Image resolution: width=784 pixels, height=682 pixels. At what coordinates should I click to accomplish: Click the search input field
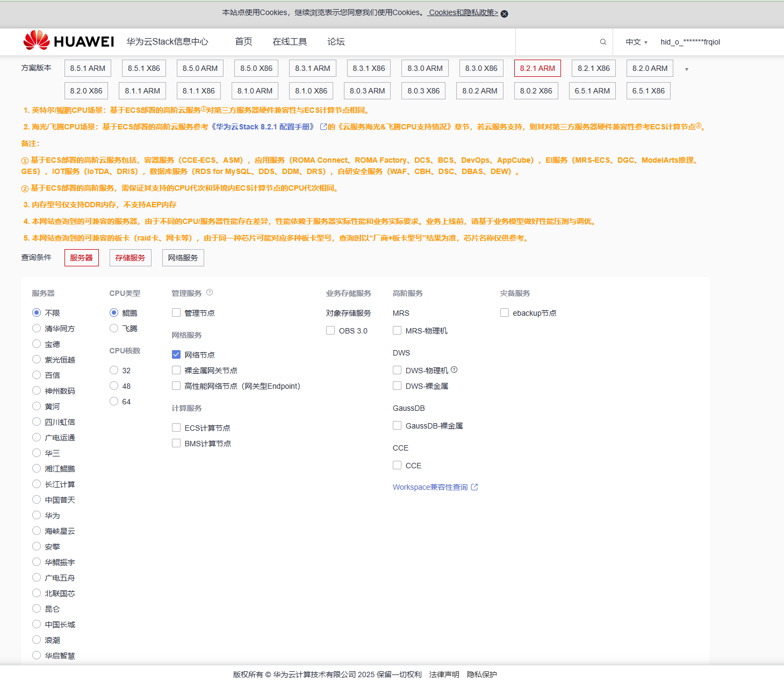[x=558, y=42]
